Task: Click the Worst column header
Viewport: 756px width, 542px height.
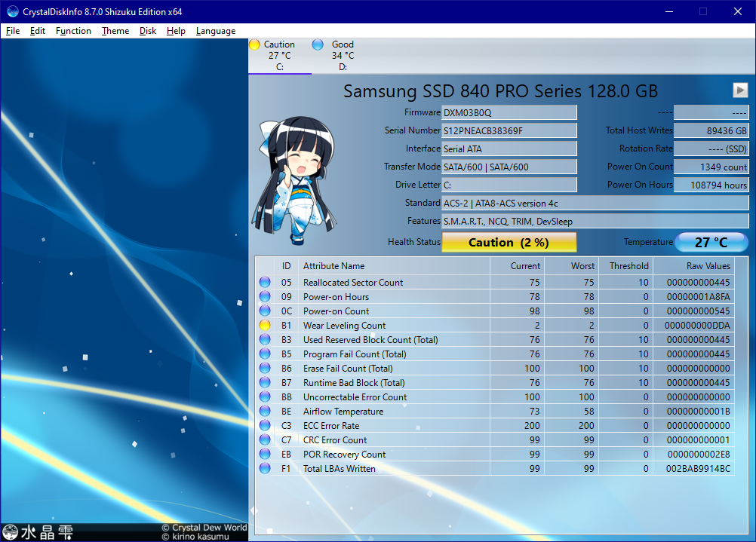Action: (572, 266)
